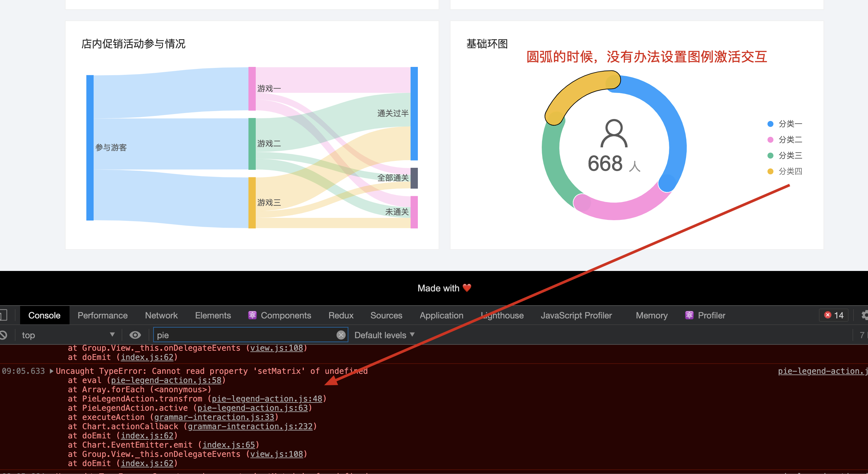Toggle the live expression eye icon

135,335
